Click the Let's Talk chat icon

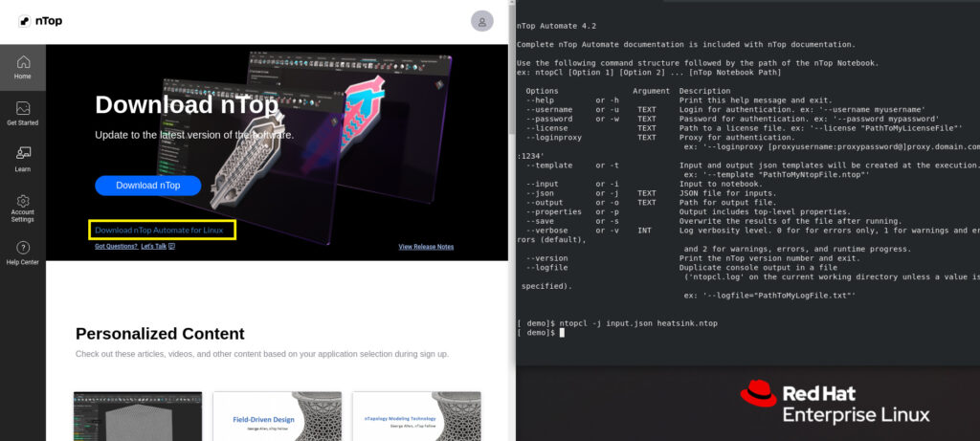(172, 246)
